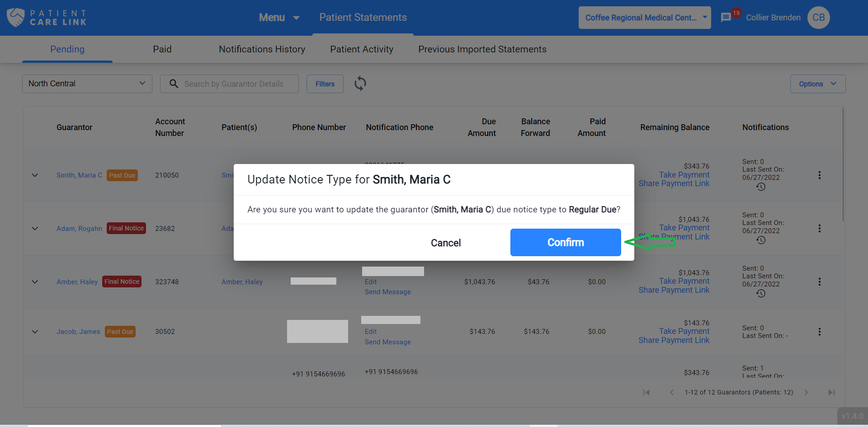Click the Collier Brenden user name

pyautogui.click(x=773, y=18)
